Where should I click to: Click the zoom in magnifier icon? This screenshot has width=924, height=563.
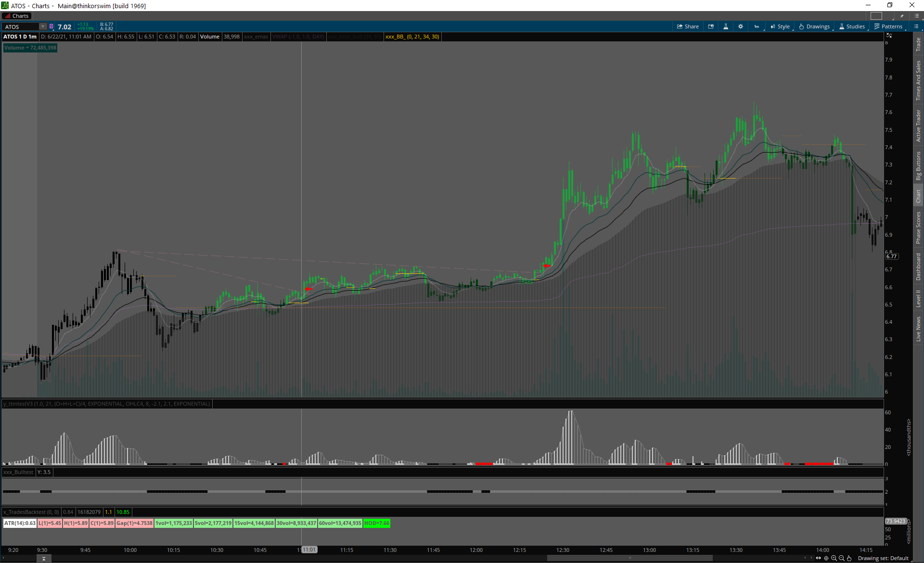[x=834, y=558]
